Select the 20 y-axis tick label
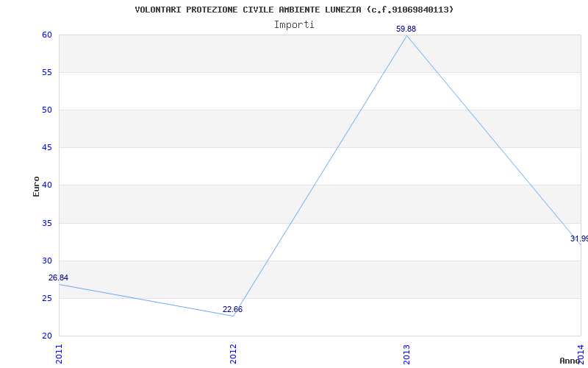 (x=46, y=336)
